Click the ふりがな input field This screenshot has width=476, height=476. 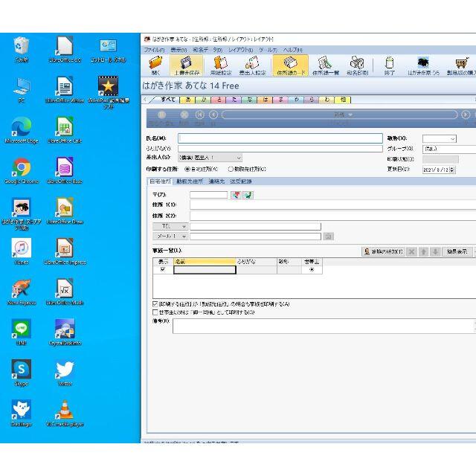coord(280,149)
